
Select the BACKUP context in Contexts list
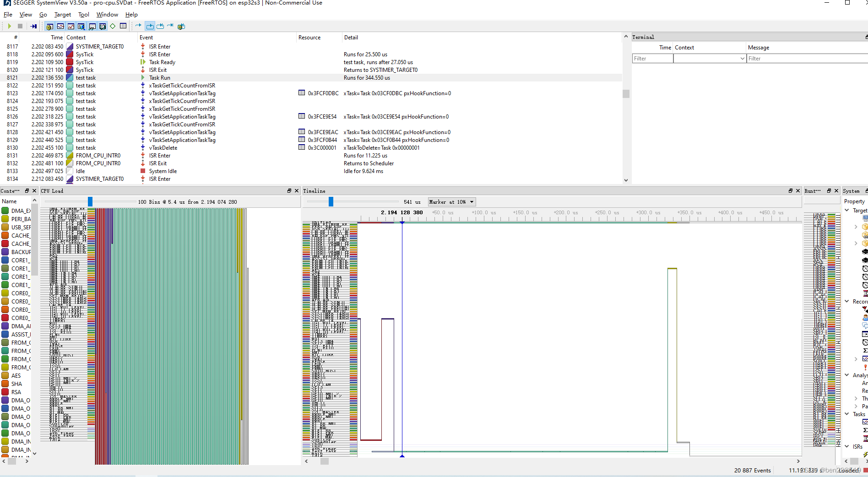pyautogui.click(x=16, y=252)
